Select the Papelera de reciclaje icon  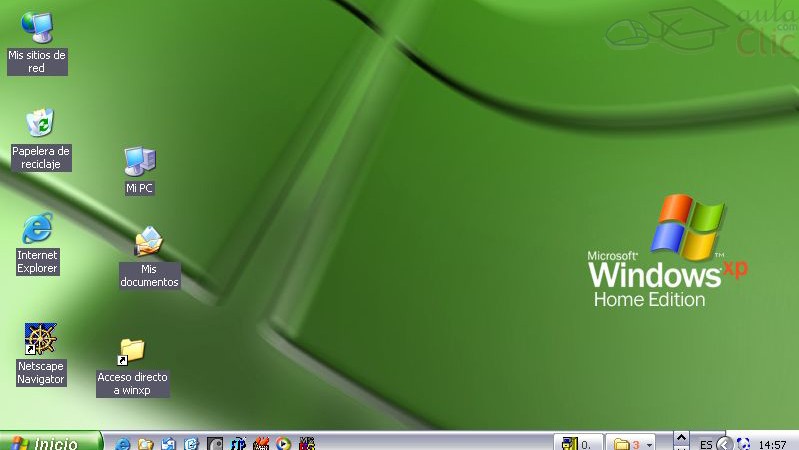point(39,124)
